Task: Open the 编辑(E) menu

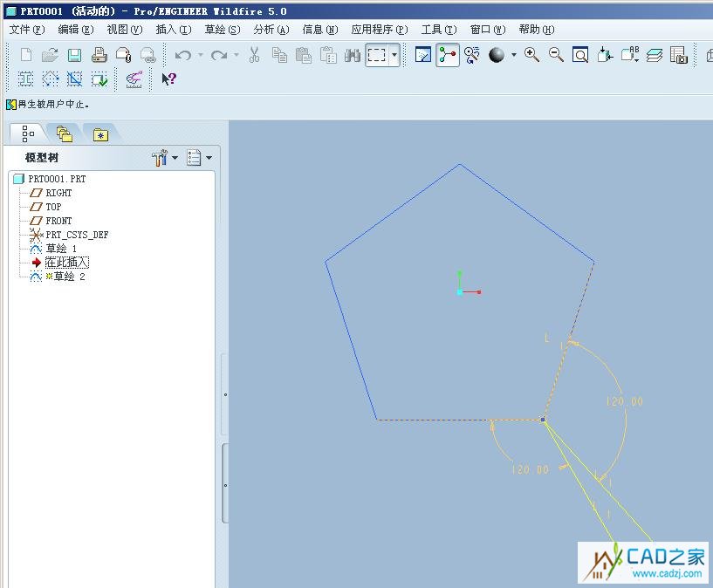Action: click(76, 30)
